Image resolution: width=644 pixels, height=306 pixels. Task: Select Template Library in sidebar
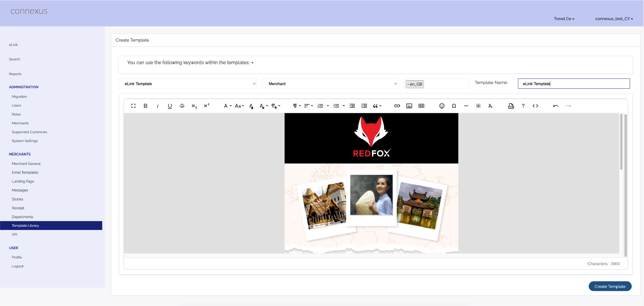[51, 225]
